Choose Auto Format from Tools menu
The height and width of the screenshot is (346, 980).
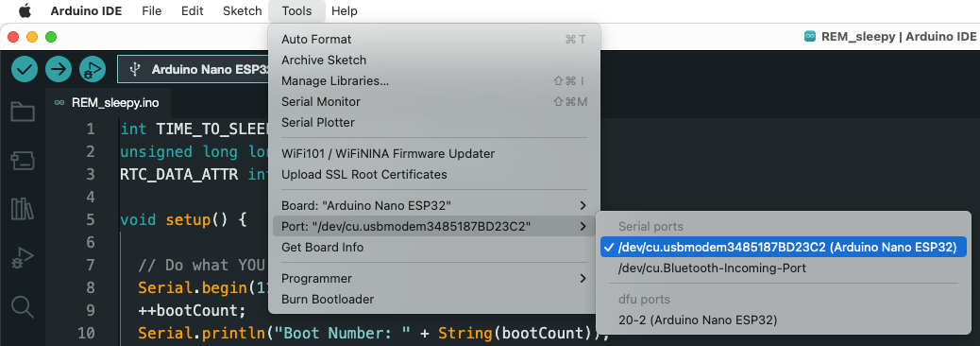click(x=433, y=39)
